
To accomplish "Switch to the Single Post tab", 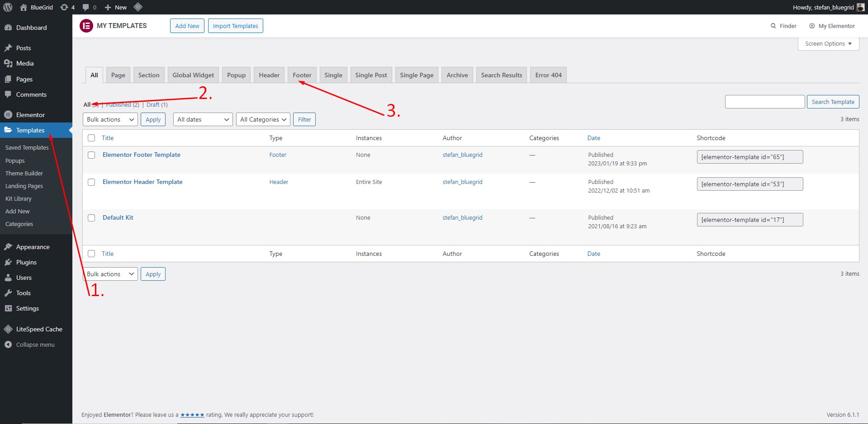I will point(371,75).
